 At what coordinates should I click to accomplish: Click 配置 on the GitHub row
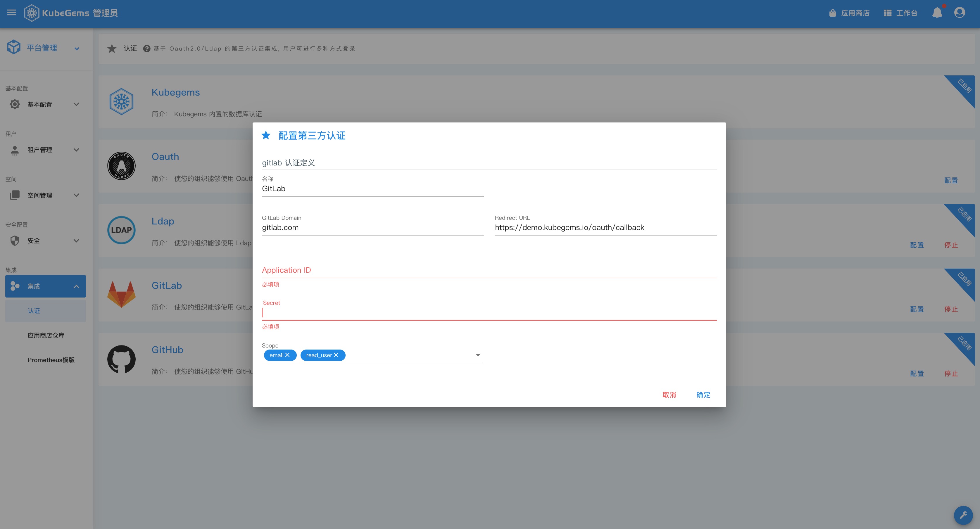click(917, 374)
